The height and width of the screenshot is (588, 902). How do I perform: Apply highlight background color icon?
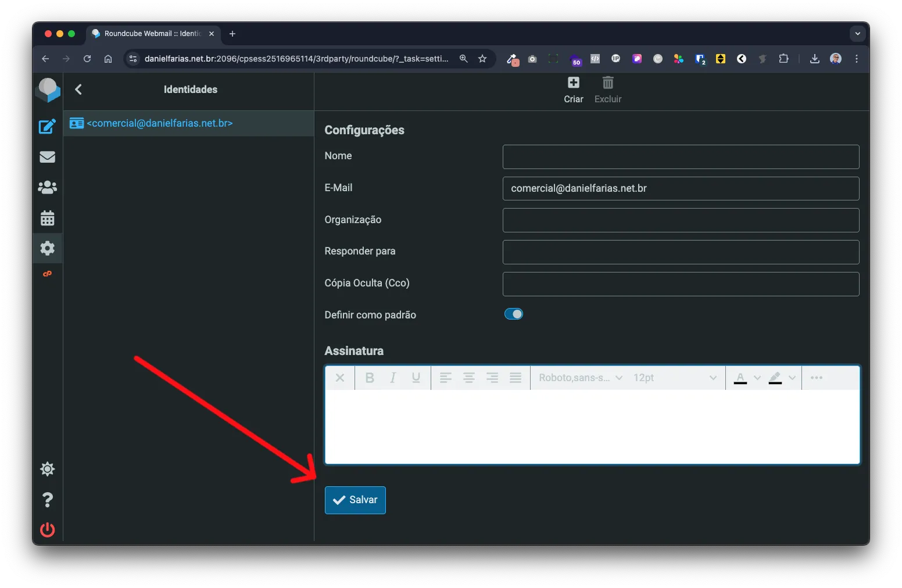coord(775,378)
